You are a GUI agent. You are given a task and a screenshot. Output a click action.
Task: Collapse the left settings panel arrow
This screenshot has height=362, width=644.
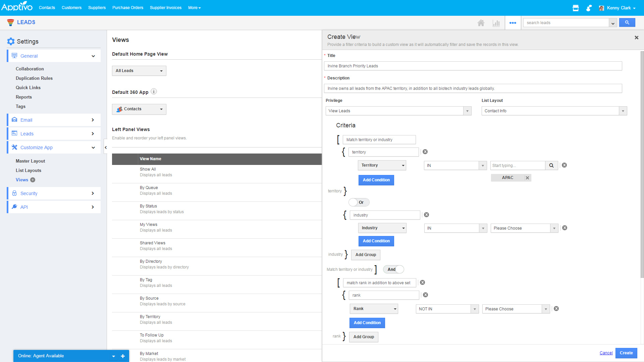pos(106,147)
